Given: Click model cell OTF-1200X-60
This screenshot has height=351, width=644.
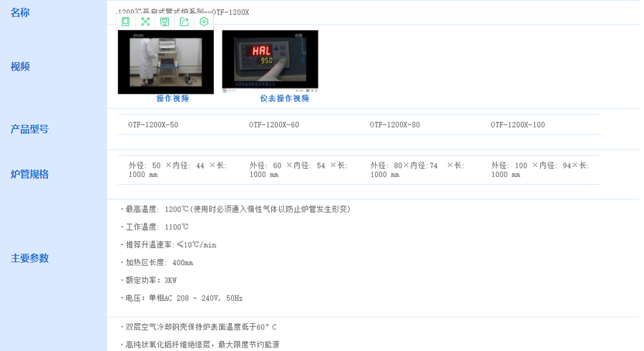Looking at the screenshot, I should pos(274,125).
